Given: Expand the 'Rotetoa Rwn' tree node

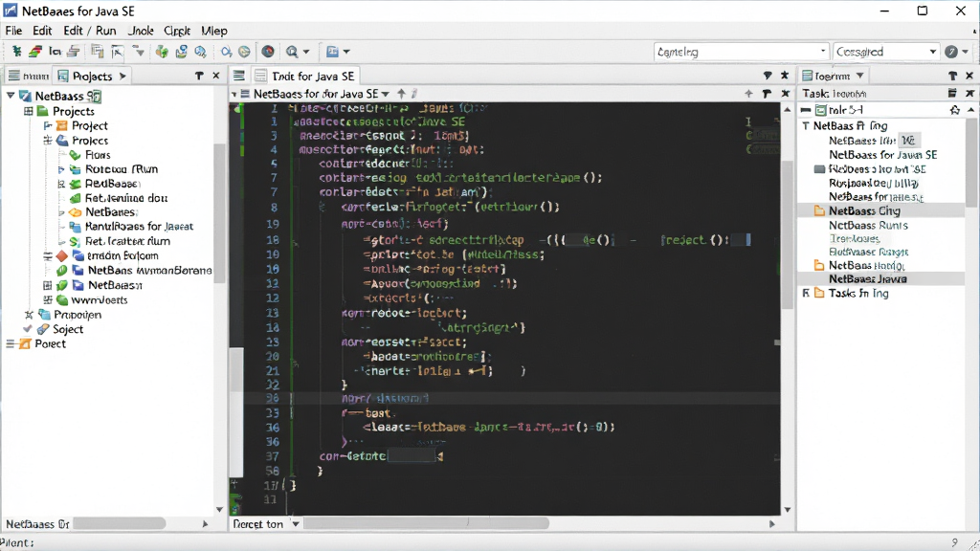Looking at the screenshot, I should pos(60,169).
